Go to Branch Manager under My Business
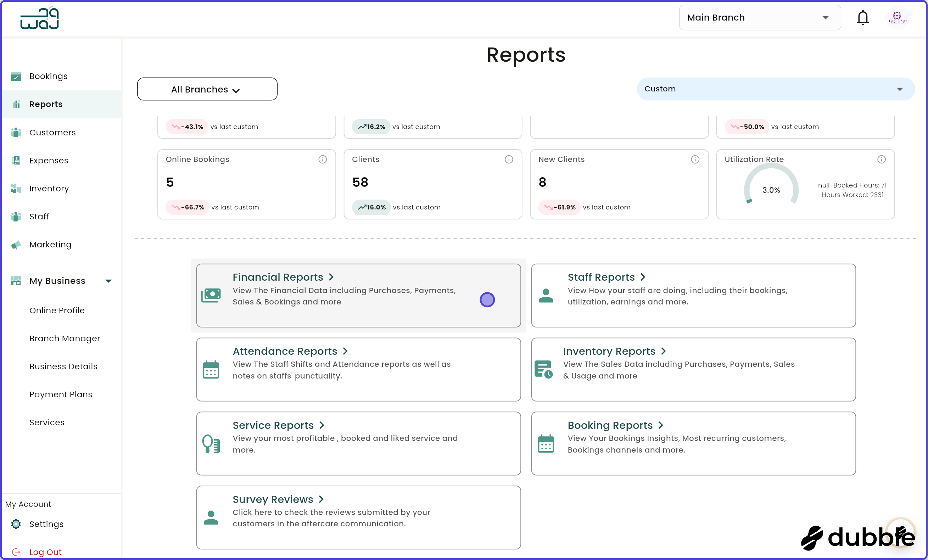This screenshot has height=560, width=928. [65, 338]
